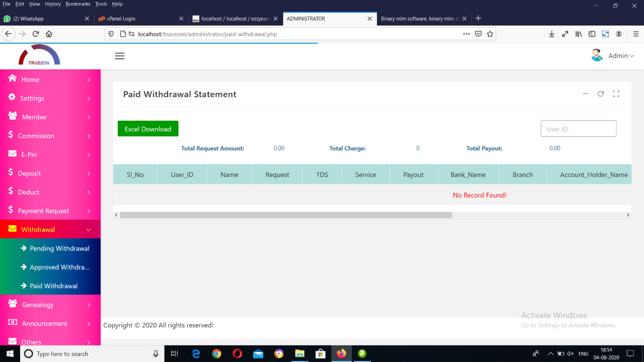Image resolution: width=644 pixels, height=362 pixels.
Task: Click the Announcement money icon
Action: (x=13, y=323)
